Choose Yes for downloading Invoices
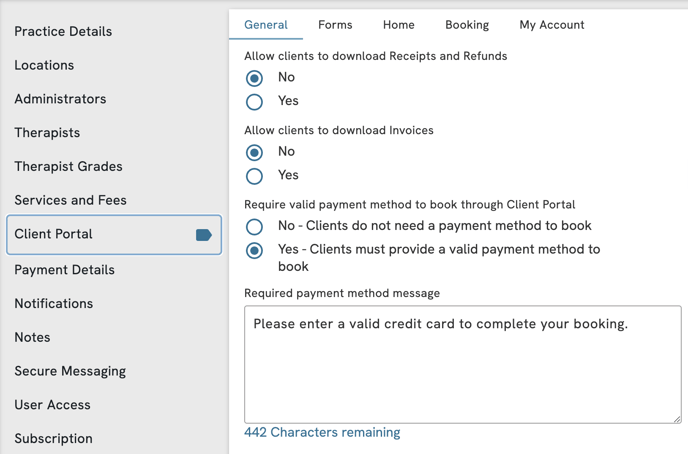Image resolution: width=688 pixels, height=454 pixels. pyautogui.click(x=254, y=176)
